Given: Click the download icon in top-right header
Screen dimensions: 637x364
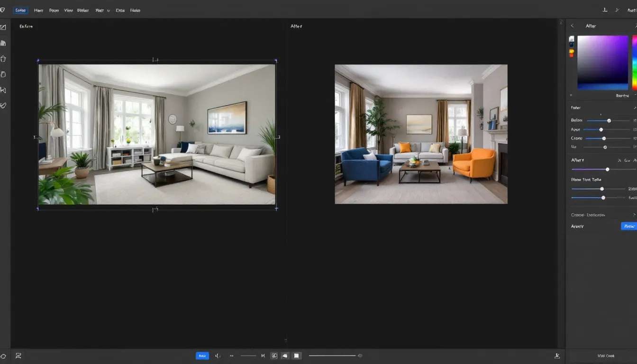Looking at the screenshot, I should point(605,10).
